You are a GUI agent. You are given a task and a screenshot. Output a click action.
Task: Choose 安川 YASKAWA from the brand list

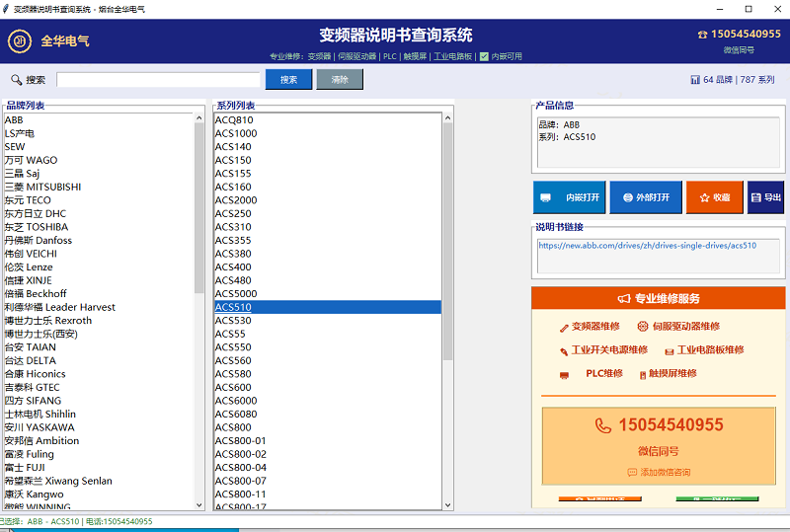coord(39,427)
